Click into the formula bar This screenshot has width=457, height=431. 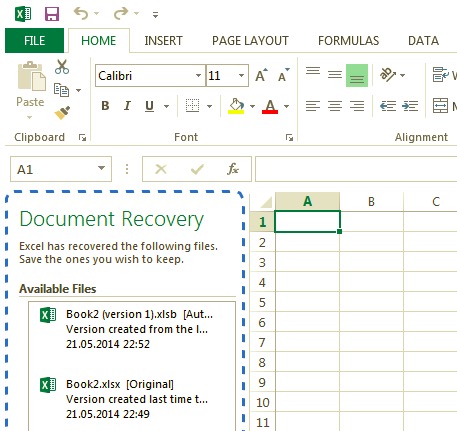pos(356,169)
